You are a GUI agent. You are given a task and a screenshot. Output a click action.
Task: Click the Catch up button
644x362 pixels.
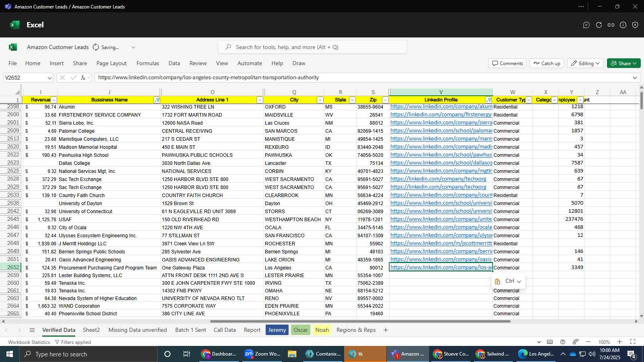(x=547, y=63)
